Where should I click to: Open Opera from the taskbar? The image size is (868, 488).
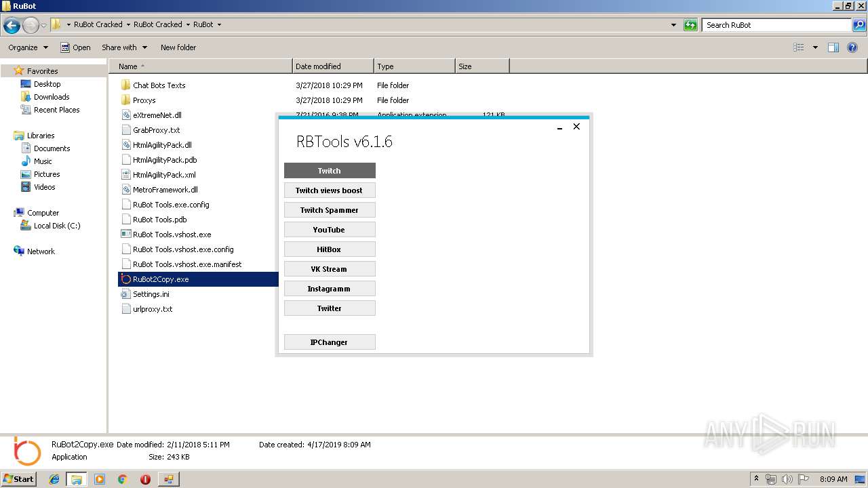pos(145,479)
